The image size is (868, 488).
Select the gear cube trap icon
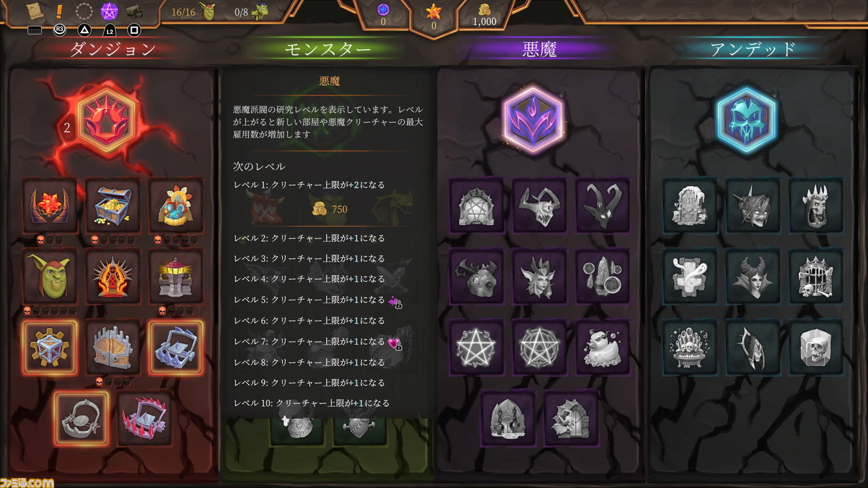tap(50, 348)
